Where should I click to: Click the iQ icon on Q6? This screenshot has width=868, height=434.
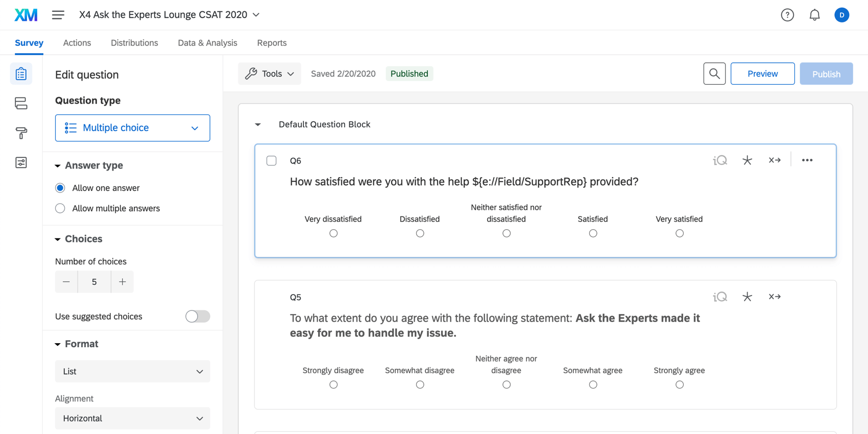pos(720,160)
